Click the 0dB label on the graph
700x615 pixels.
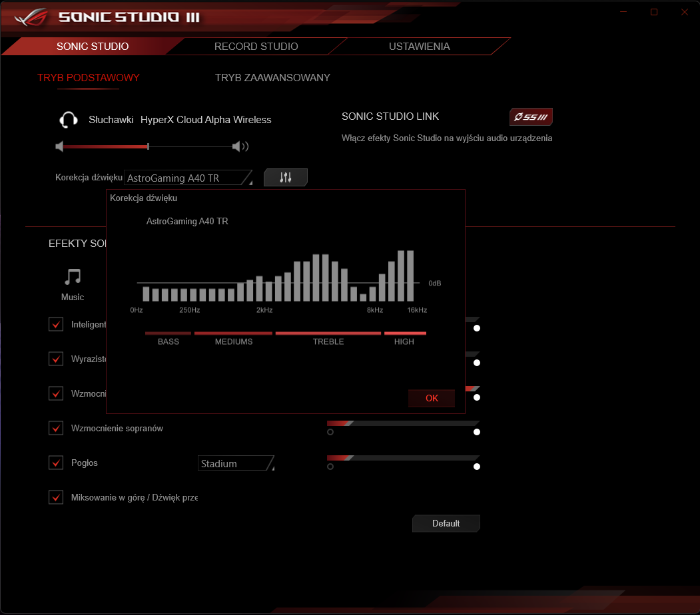(434, 283)
